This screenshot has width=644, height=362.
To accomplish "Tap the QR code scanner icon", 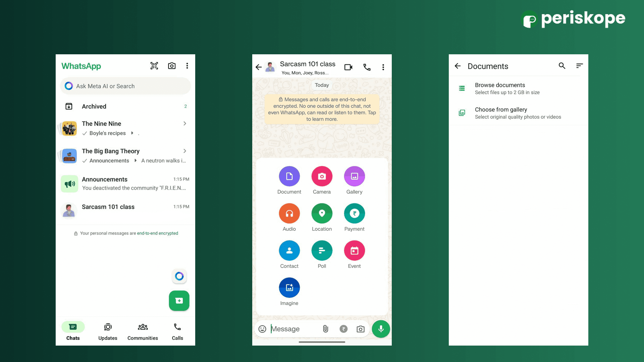I will tap(154, 66).
